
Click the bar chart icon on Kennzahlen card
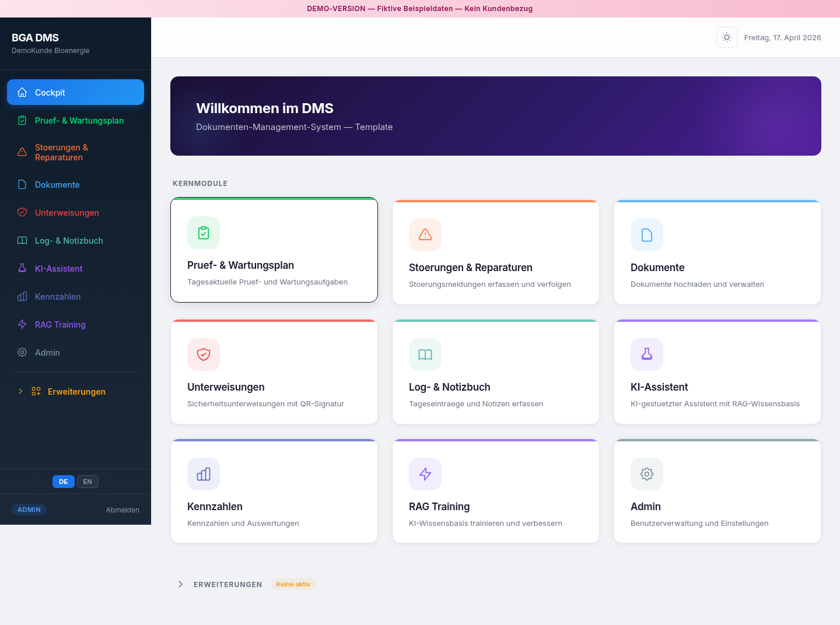pos(204,474)
